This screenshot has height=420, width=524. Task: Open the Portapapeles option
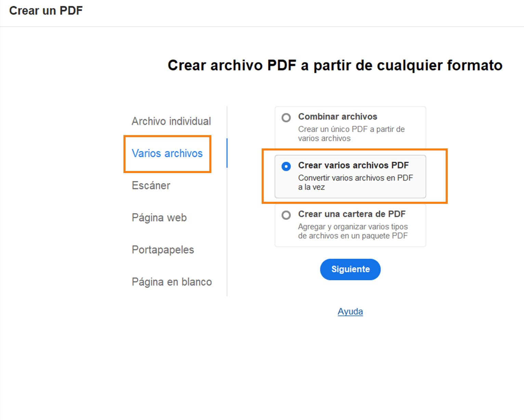pyautogui.click(x=162, y=250)
